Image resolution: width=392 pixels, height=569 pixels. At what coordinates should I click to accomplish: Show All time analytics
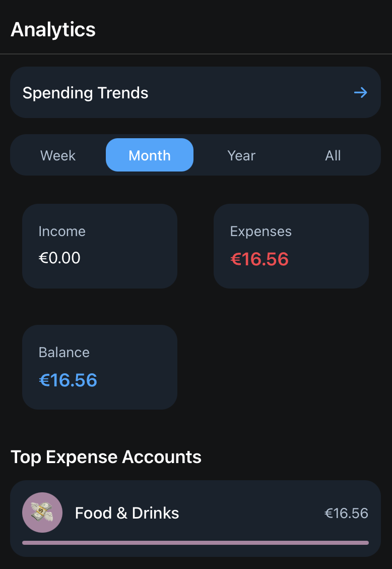pyautogui.click(x=333, y=155)
